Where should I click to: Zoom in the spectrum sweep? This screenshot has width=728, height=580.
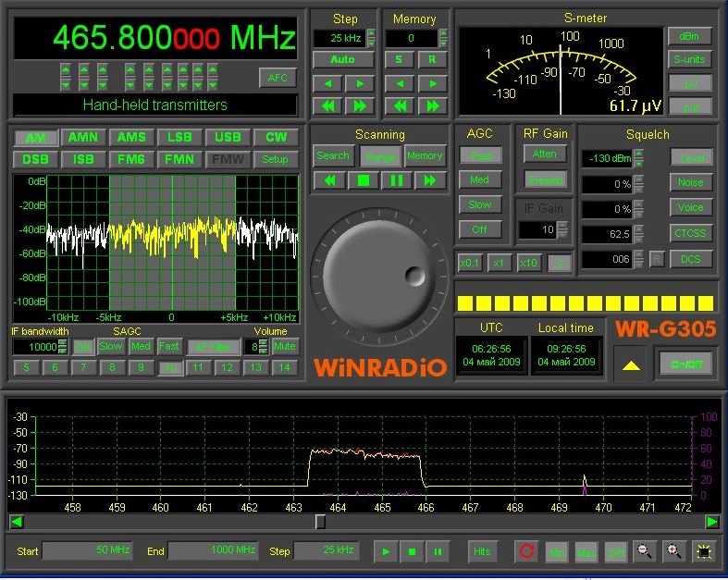[x=674, y=551]
